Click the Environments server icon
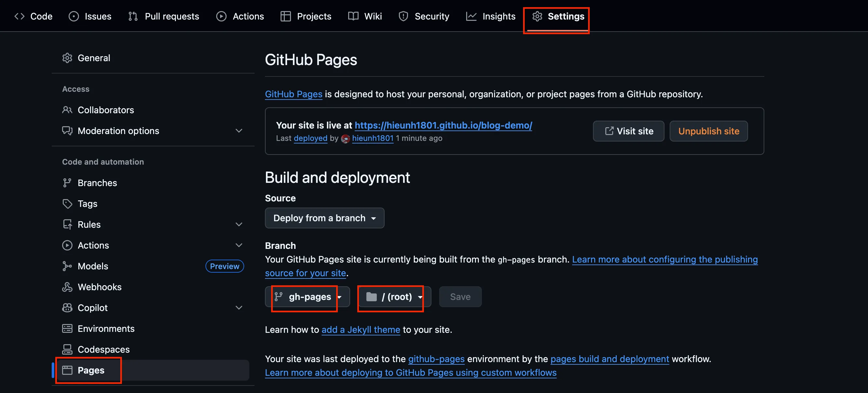The width and height of the screenshot is (868, 393). click(67, 329)
